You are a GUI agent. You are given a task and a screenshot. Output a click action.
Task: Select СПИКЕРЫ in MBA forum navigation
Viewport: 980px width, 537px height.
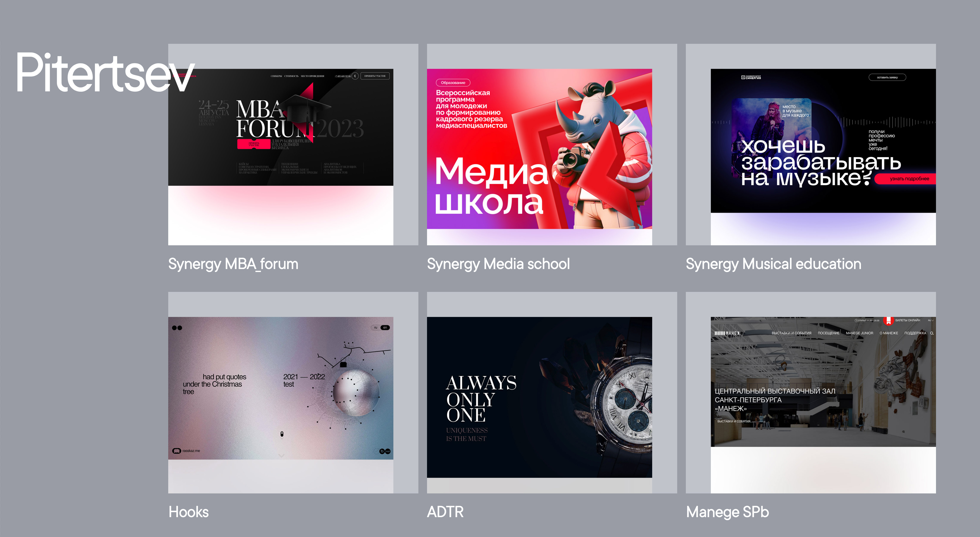point(276,76)
